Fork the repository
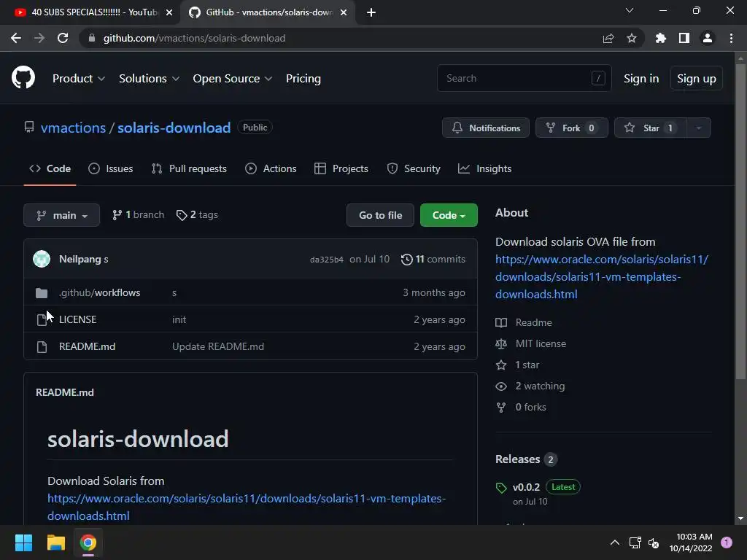This screenshot has height=560, width=747. [572, 128]
